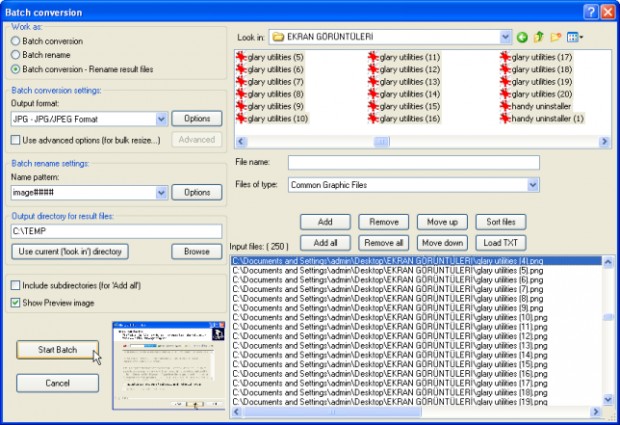Select file glary utilities (10)

(272, 118)
